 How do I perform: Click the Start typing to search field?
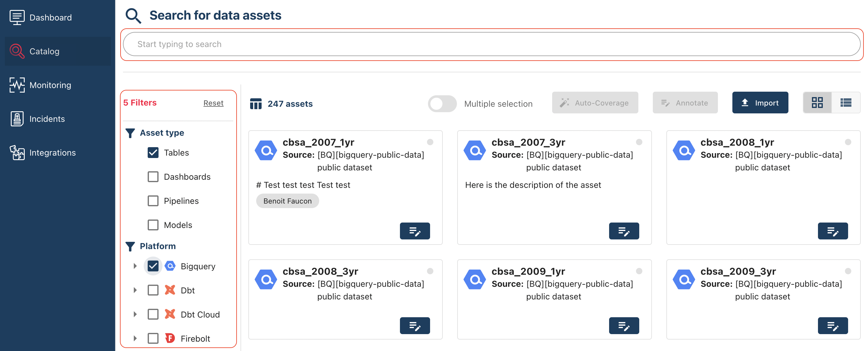coord(491,44)
